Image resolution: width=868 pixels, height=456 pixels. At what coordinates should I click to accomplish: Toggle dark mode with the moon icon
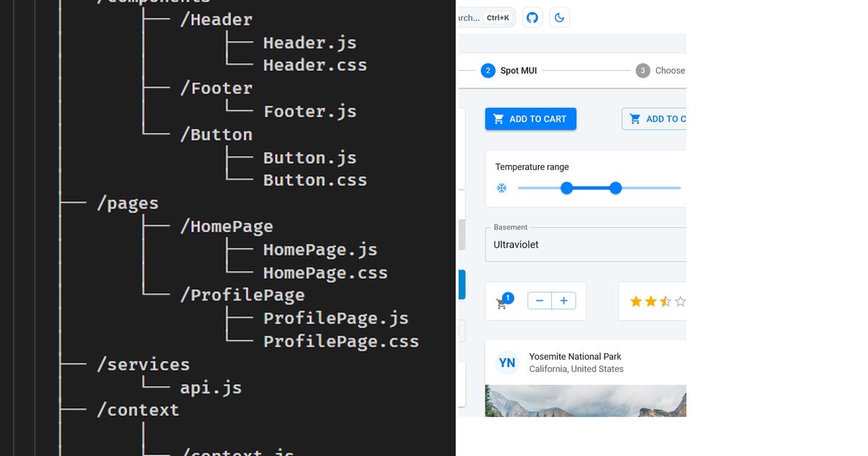[559, 17]
